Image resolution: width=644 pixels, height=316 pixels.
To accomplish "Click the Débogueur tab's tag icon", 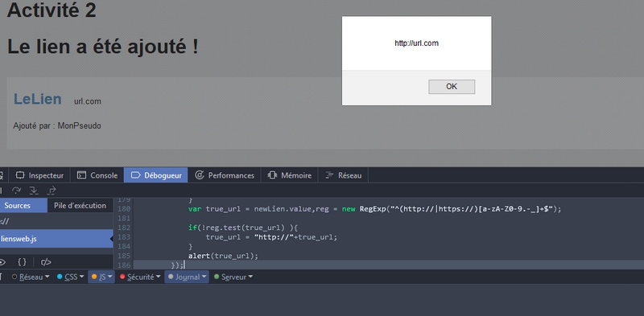I will [x=135, y=175].
